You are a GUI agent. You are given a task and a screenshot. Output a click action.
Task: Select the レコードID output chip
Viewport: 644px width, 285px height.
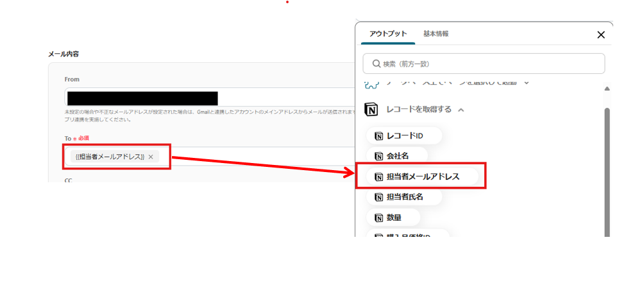[x=404, y=135]
